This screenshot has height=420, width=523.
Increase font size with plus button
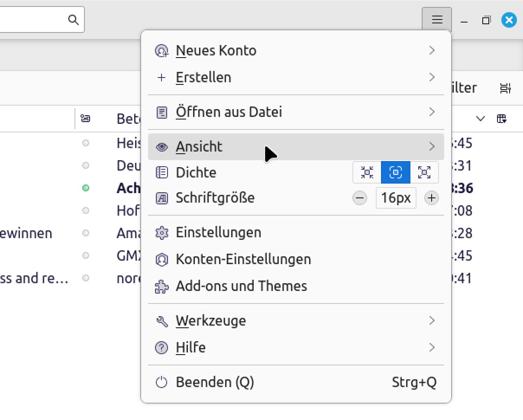point(431,198)
